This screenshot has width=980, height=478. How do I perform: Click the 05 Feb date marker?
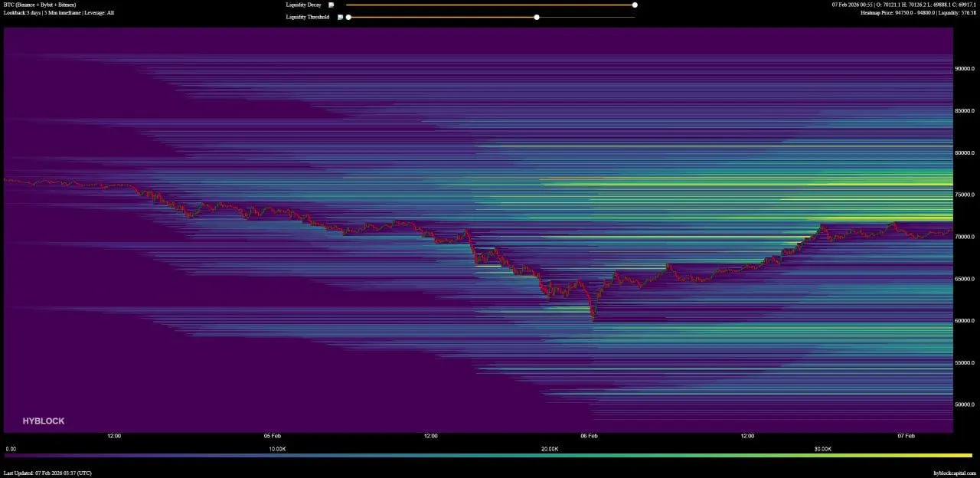click(273, 436)
